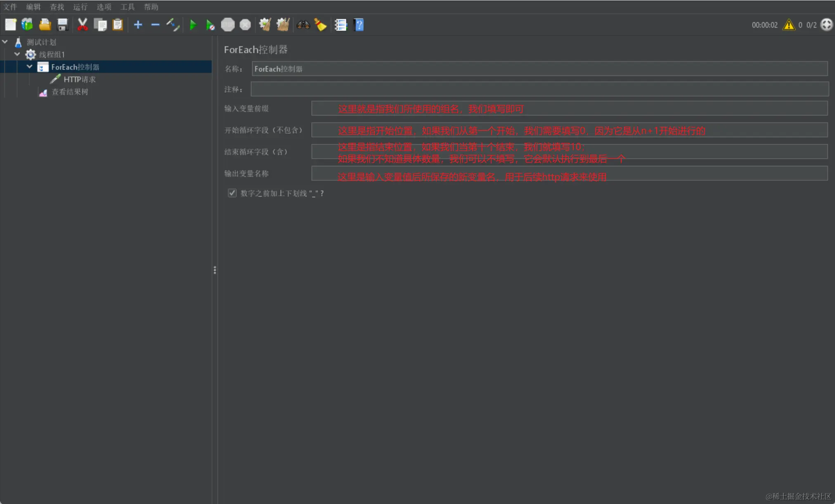The image size is (835, 504).
Task: Collapse the 线程组1 tree node
Action: pyautogui.click(x=17, y=54)
